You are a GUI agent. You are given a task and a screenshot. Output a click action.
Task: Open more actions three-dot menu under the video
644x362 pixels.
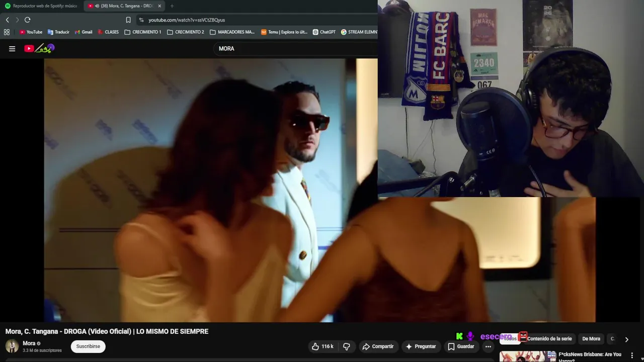coord(488,346)
